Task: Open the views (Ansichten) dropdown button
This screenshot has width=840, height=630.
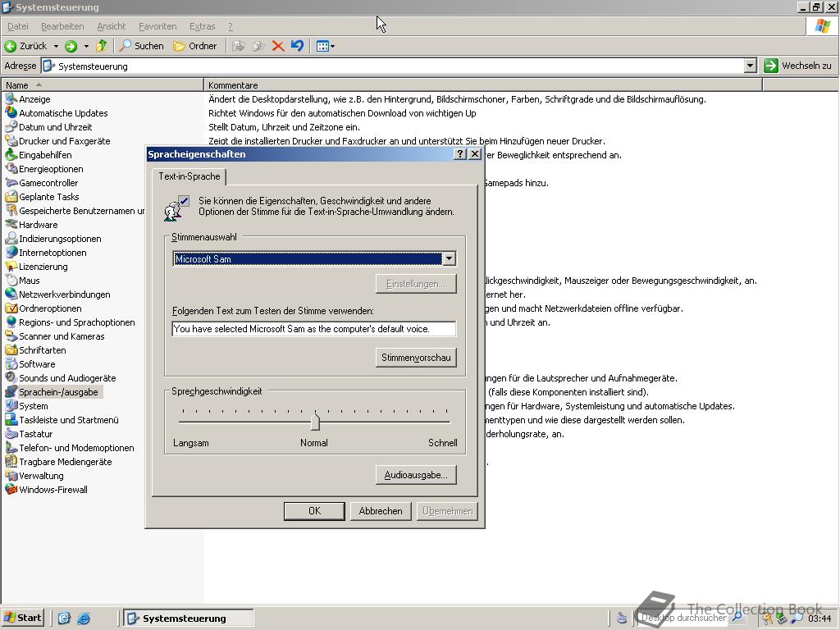Action: click(x=325, y=46)
